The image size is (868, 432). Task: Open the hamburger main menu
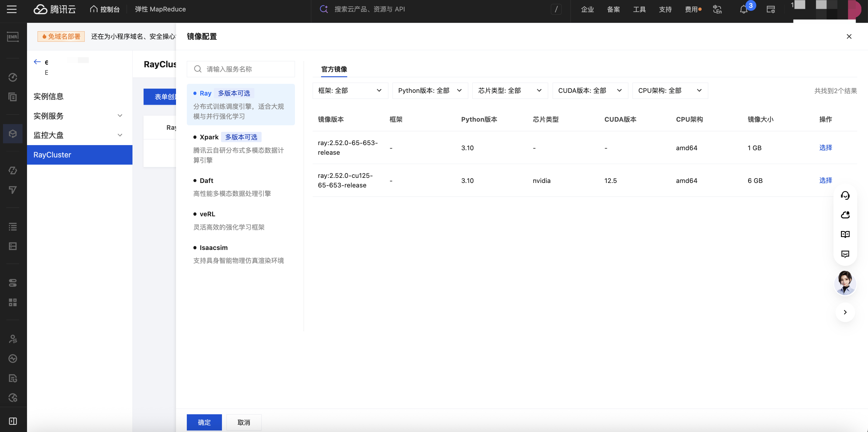[x=12, y=9]
